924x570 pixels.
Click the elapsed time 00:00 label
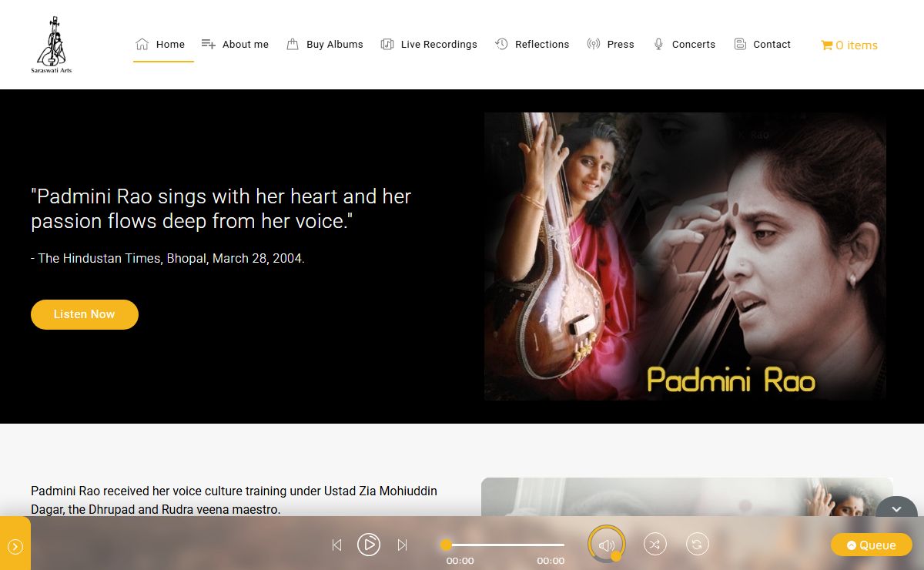pyautogui.click(x=460, y=561)
